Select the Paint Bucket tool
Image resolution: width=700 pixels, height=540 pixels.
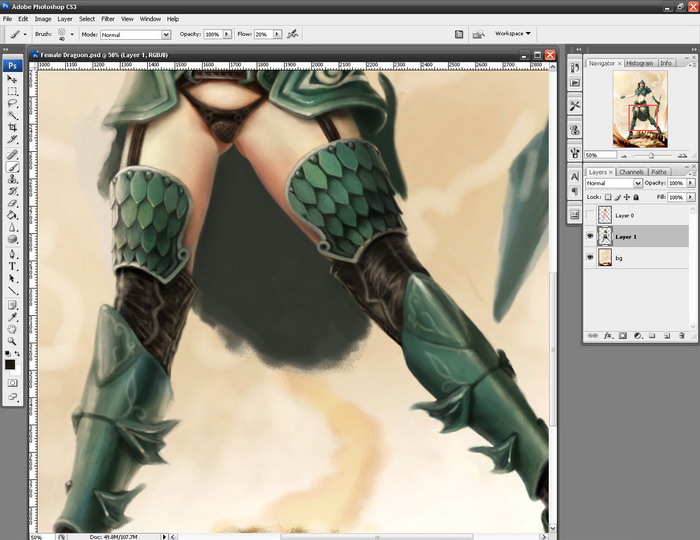(12, 215)
